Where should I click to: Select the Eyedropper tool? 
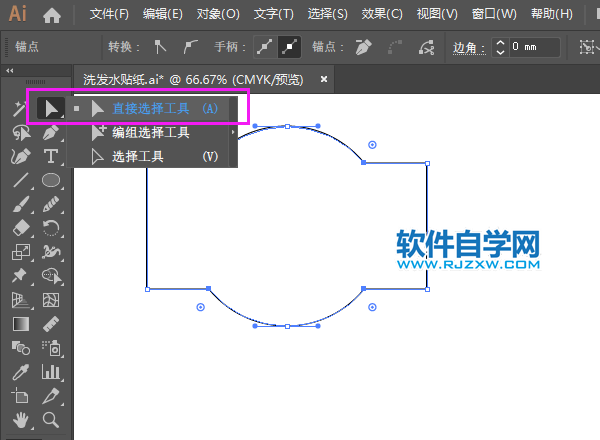point(21,372)
